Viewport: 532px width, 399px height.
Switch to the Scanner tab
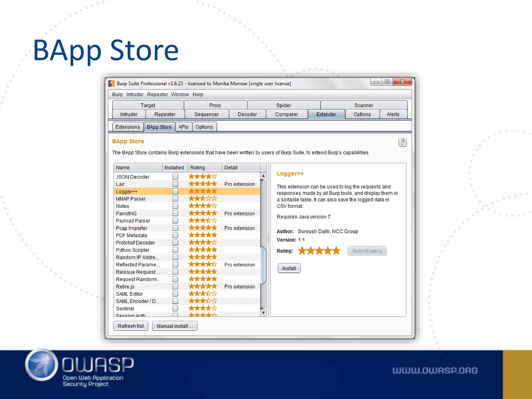364,105
